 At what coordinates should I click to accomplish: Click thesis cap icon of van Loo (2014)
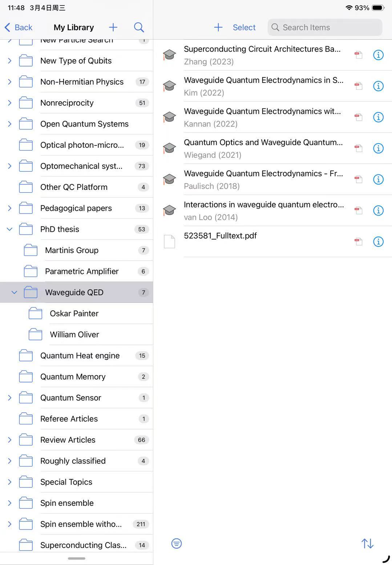(169, 211)
